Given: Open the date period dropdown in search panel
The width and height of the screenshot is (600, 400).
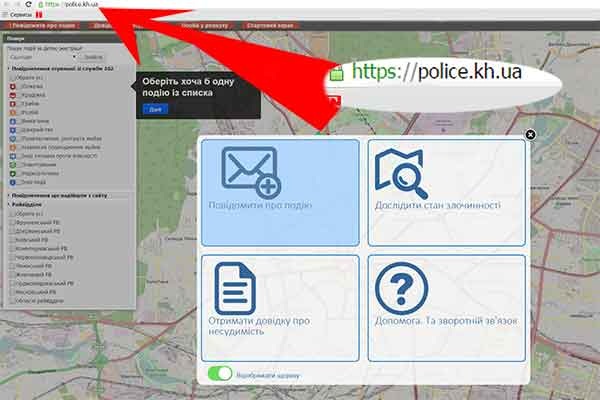Looking at the screenshot, I should click(40, 57).
